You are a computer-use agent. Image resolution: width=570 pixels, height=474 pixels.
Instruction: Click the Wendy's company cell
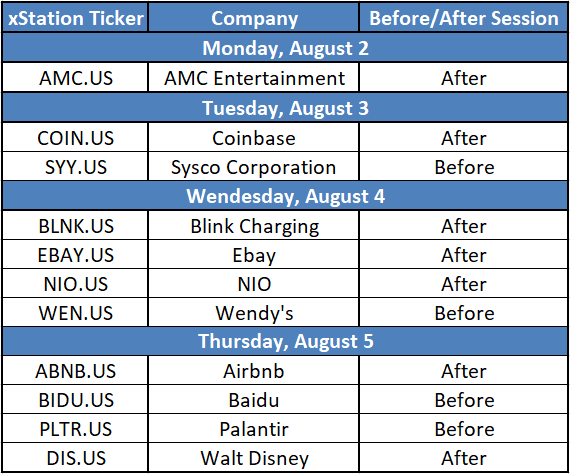(x=254, y=312)
